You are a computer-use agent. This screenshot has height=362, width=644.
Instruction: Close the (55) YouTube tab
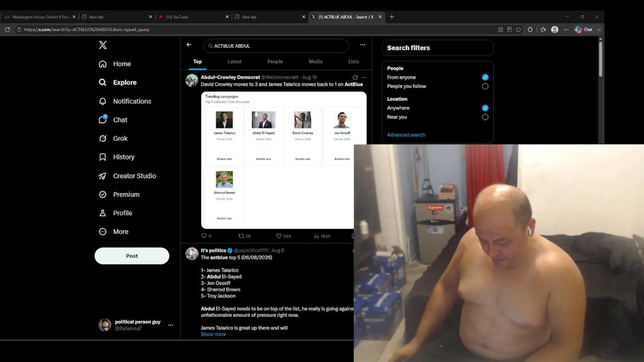click(227, 17)
